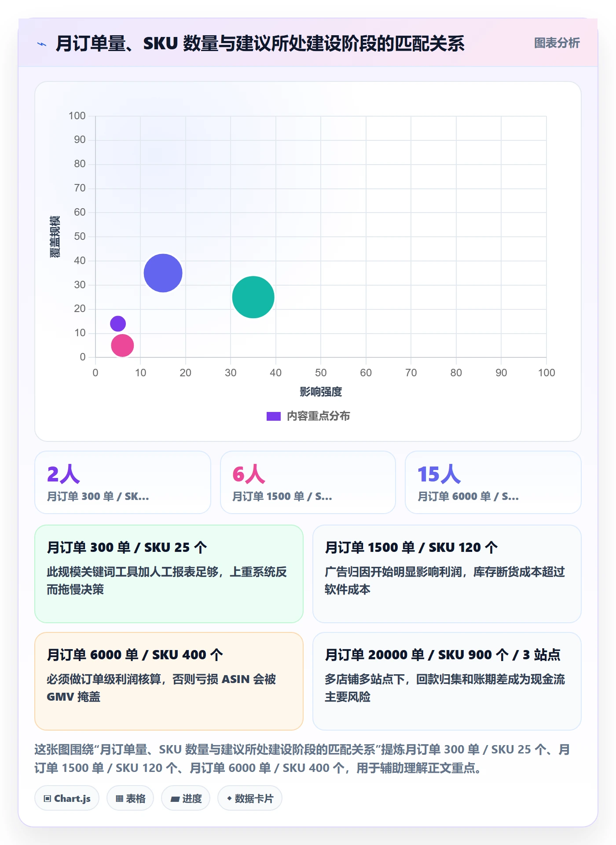
Task: Select the teal bubble on the chart
Action: (x=253, y=297)
